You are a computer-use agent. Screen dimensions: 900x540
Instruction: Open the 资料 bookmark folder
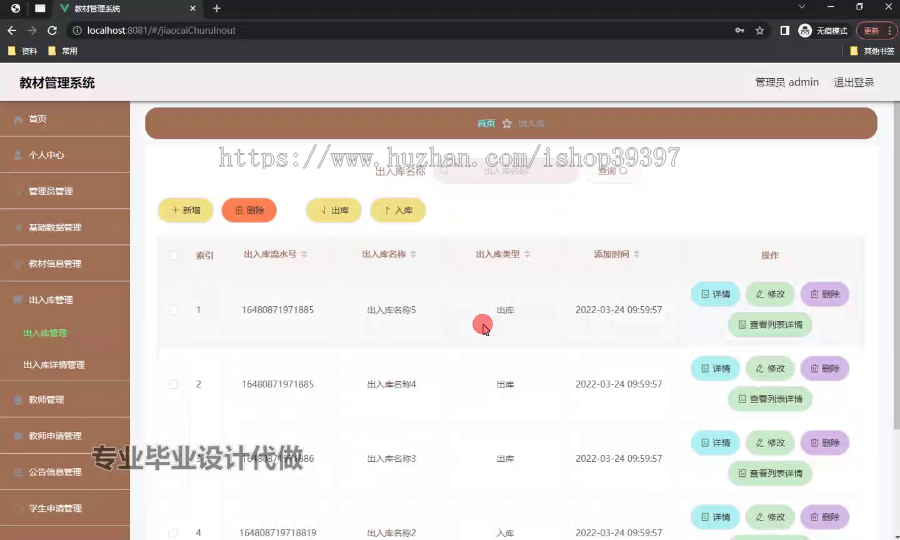pyautogui.click(x=23, y=51)
